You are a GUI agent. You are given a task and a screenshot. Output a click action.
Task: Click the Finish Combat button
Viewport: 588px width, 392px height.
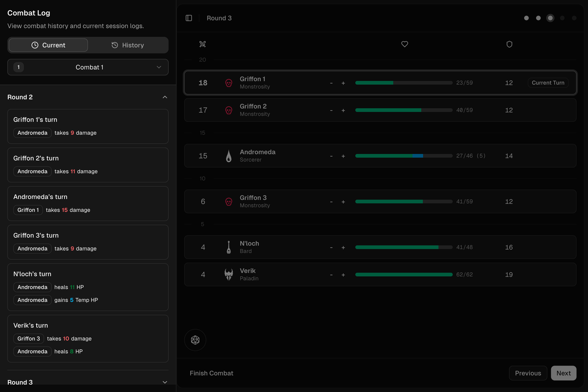point(211,373)
